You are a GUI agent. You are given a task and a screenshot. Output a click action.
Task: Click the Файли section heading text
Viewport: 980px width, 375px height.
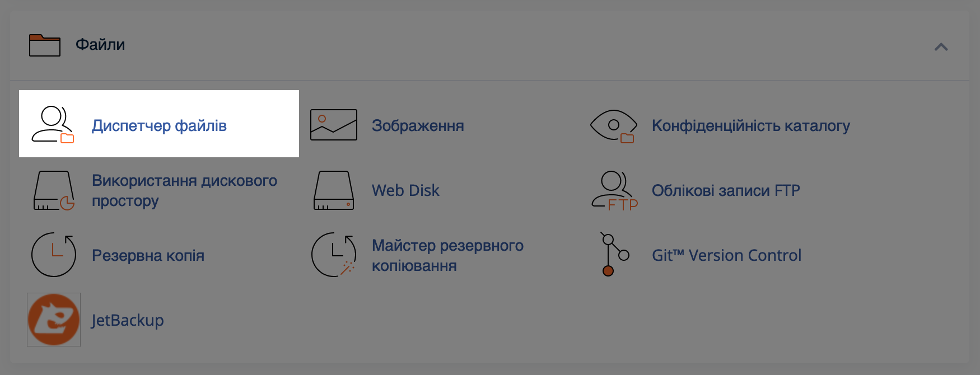coord(100,45)
